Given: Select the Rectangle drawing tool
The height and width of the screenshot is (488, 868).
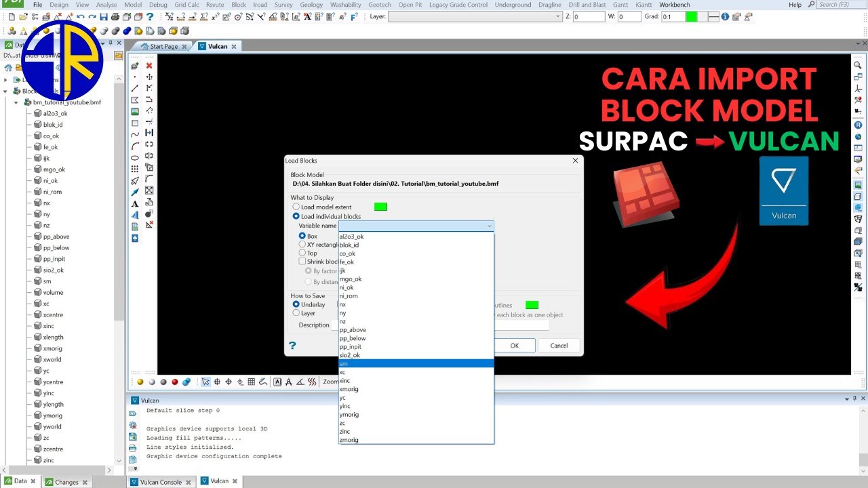Looking at the screenshot, I should click(x=135, y=123).
